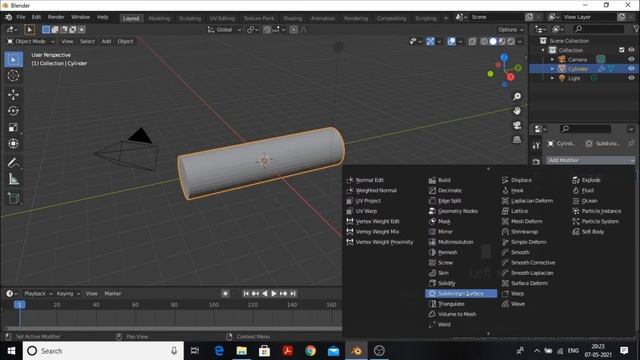The height and width of the screenshot is (360, 640).
Task: Select Subdivision Surface modifier
Action: (461, 293)
